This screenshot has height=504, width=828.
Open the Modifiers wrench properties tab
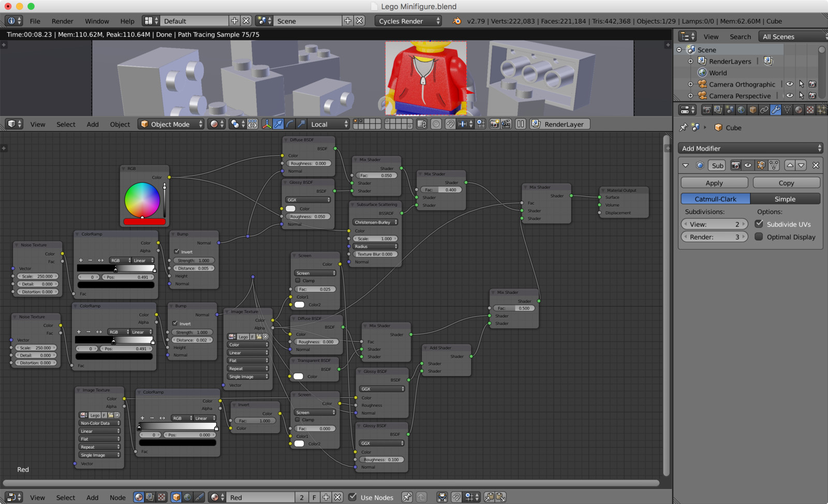click(775, 110)
